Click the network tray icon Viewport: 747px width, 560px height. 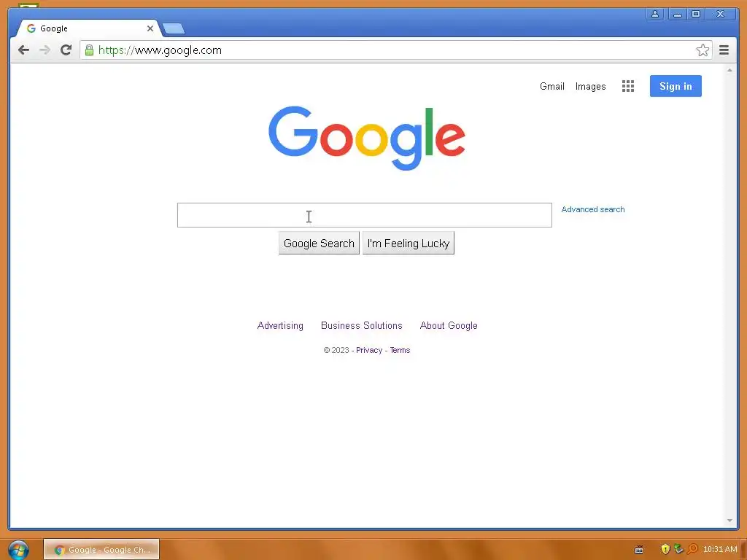pos(678,550)
